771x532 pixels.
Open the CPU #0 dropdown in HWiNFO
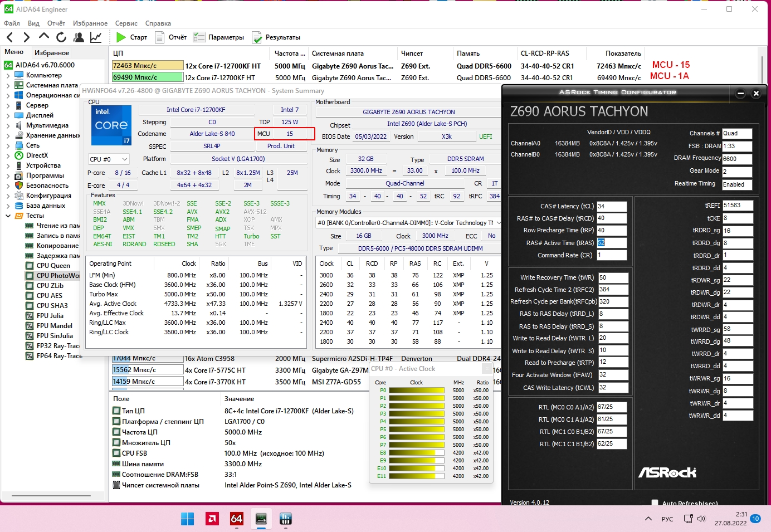(109, 159)
